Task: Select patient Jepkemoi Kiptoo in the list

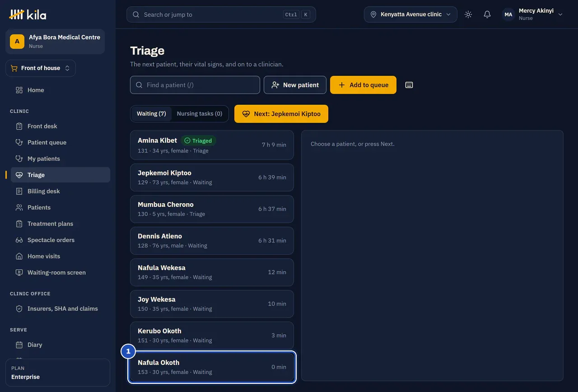Action: (x=212, y=177)
